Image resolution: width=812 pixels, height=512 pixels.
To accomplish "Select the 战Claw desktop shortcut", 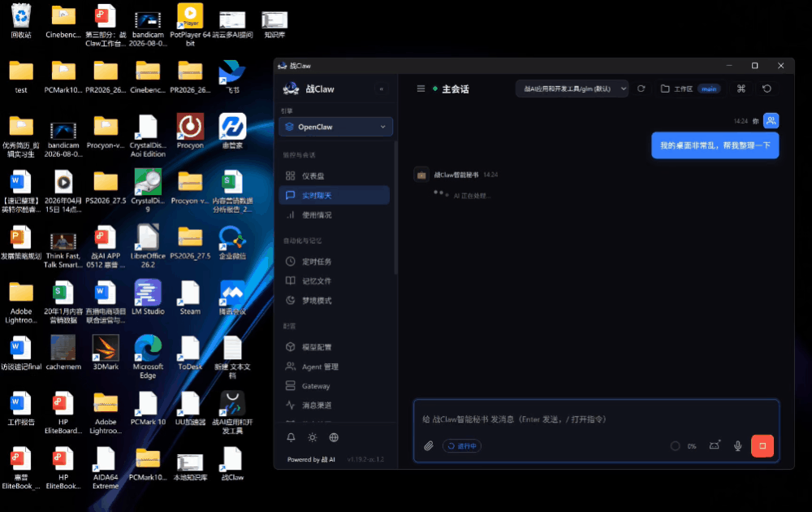I will 232,463.
